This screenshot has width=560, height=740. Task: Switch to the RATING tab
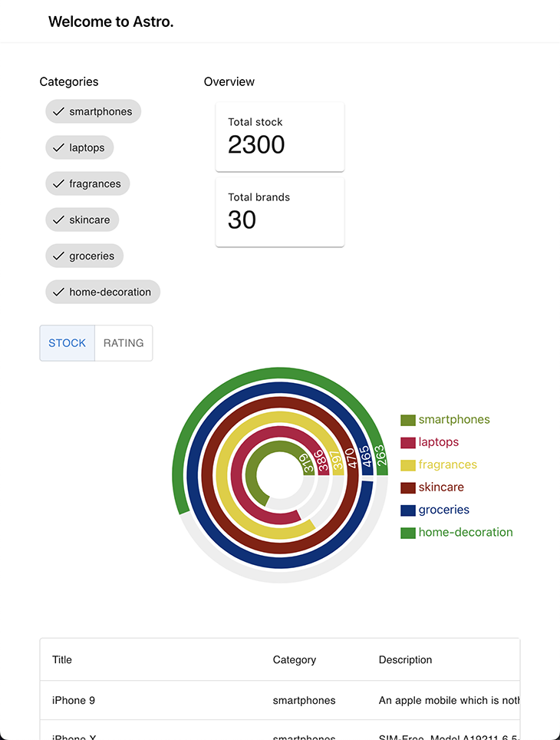pyautogui.click(x=124, y=343)
